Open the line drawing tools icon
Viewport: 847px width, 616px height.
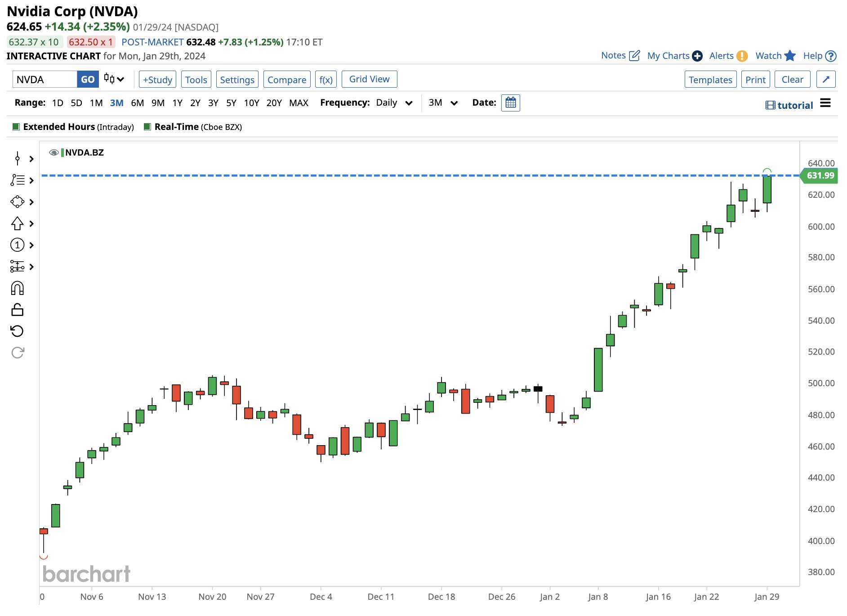pyautogui.click(x=18, y=180)
